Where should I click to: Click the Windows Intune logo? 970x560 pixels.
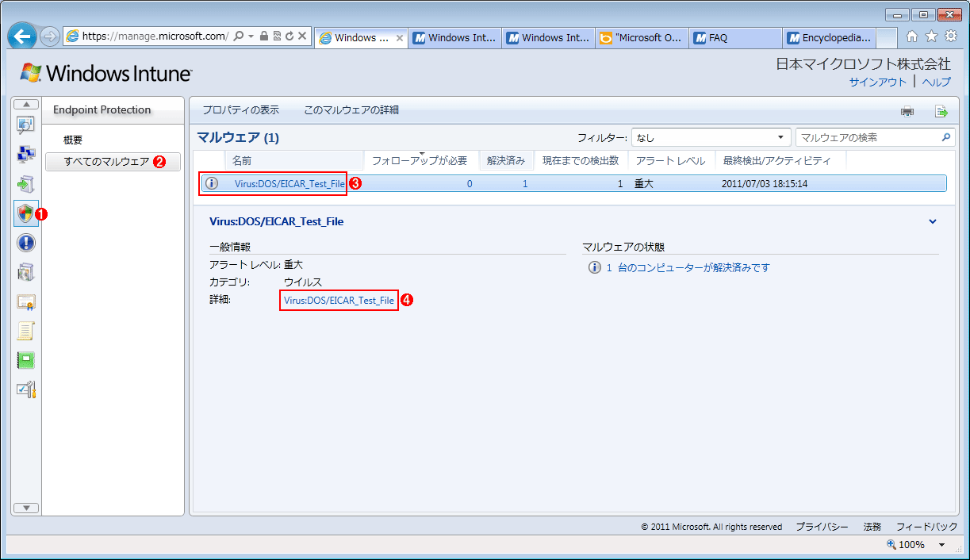point(105,74)
